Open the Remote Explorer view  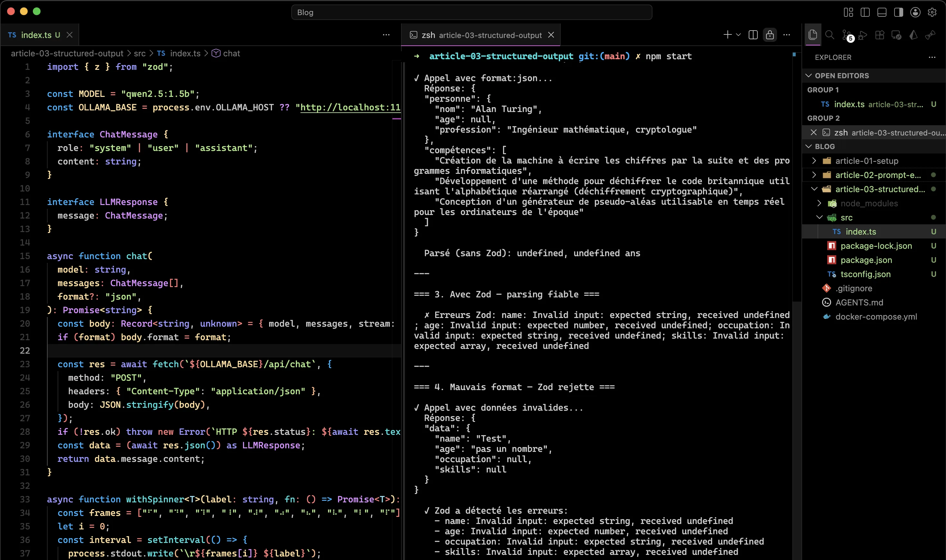[896, 35]
